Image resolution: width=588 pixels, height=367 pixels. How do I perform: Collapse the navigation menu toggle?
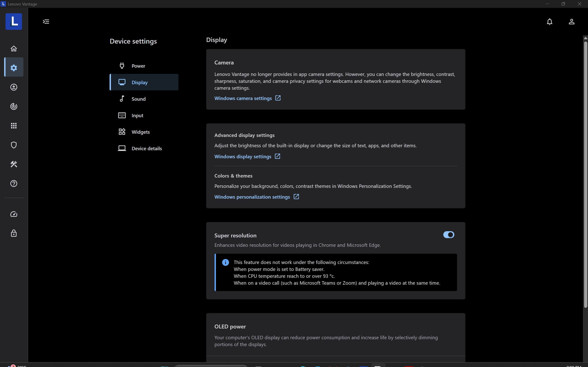(x=46, y=22)
